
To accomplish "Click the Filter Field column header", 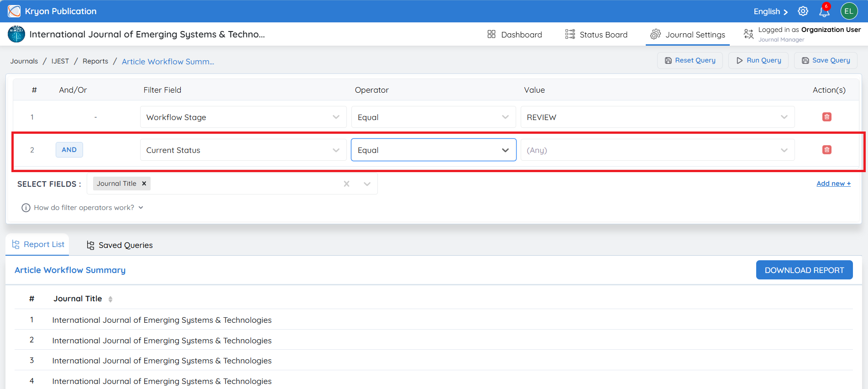I will pyautogui.click(x=162, y=90).
